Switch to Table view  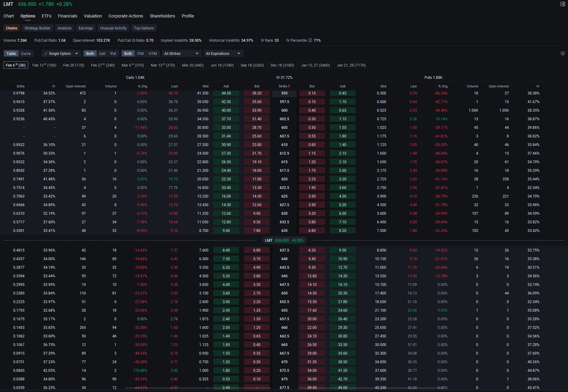click(11, 53)
